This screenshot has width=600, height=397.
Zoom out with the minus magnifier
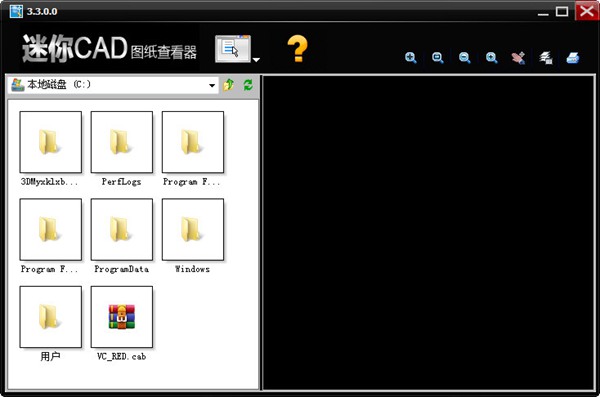coord(465,58)
